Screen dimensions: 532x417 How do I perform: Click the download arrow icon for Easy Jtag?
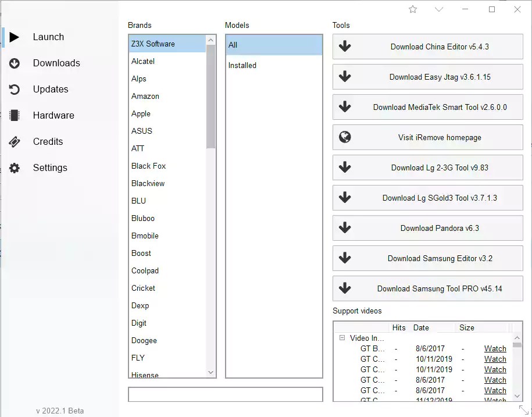click(345, 77)
